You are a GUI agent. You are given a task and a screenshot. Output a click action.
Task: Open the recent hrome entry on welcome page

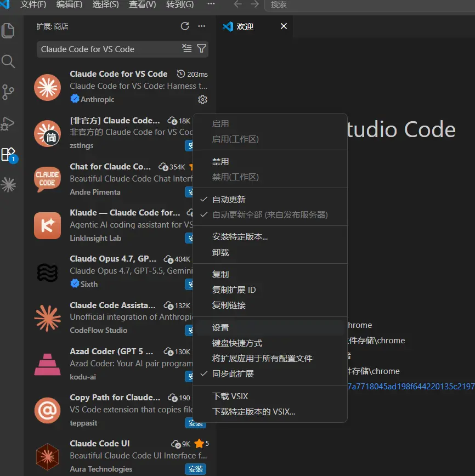pyautogui.click(x=360, y=325)
